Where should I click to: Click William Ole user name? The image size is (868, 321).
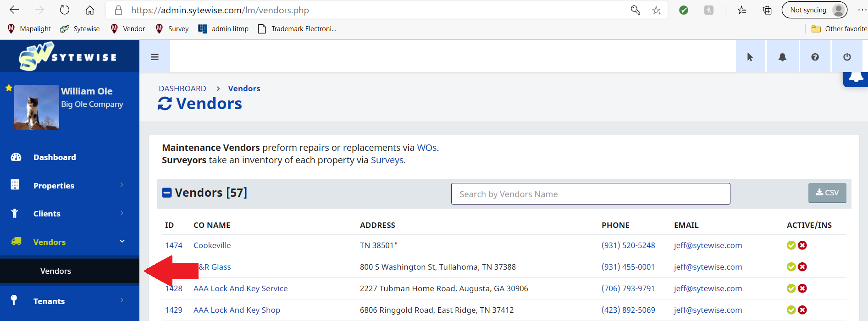point(87,91)
